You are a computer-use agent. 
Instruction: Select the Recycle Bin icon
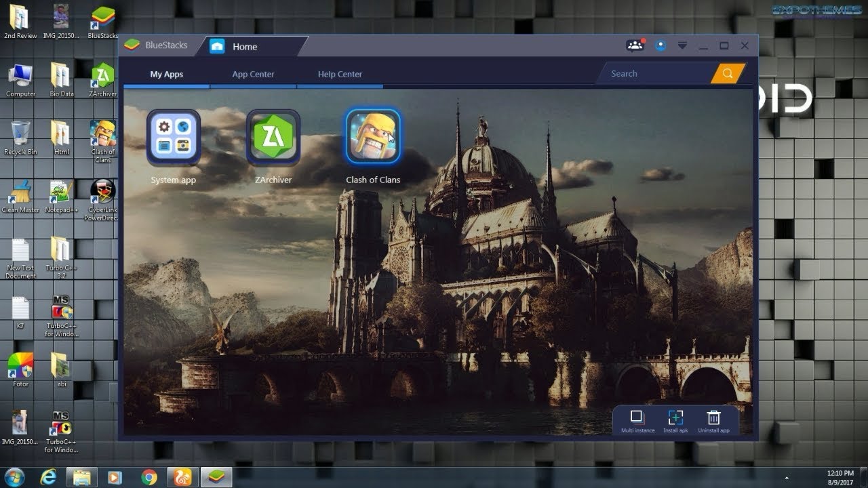[20, 138]
